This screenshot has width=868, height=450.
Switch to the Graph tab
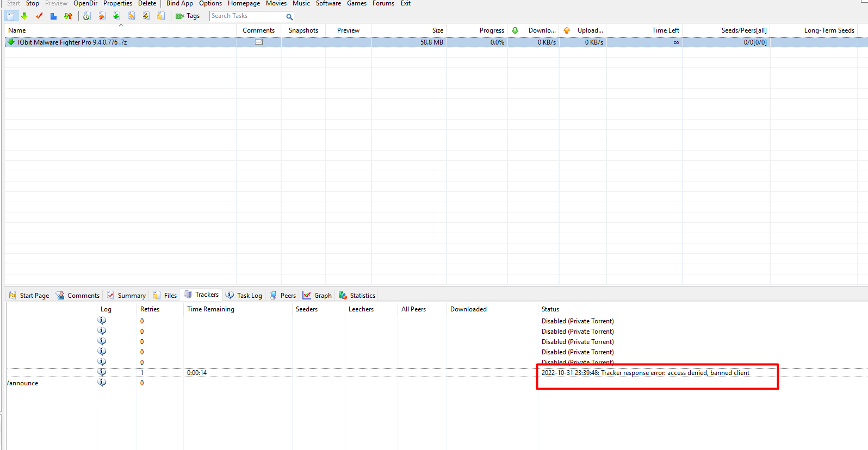317,295
